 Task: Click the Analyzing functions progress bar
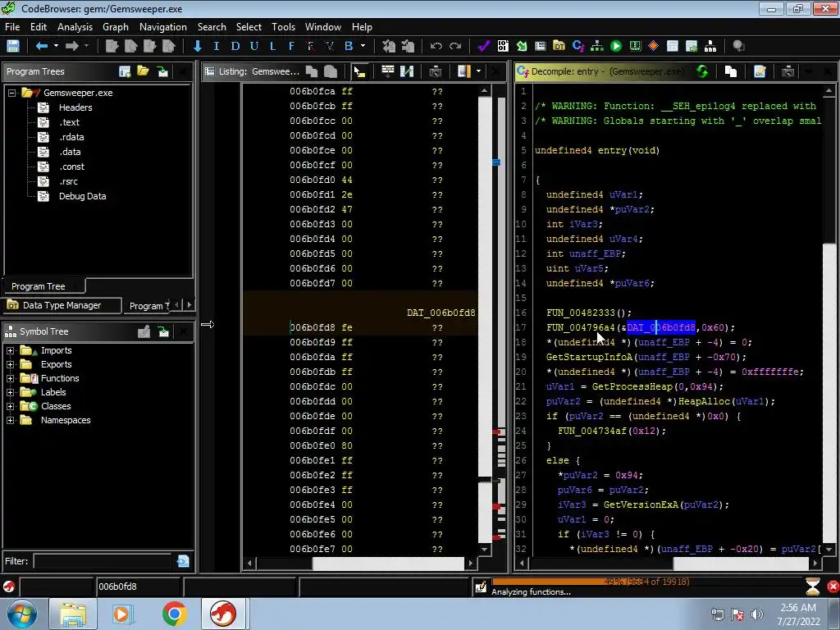click(646, 582)
